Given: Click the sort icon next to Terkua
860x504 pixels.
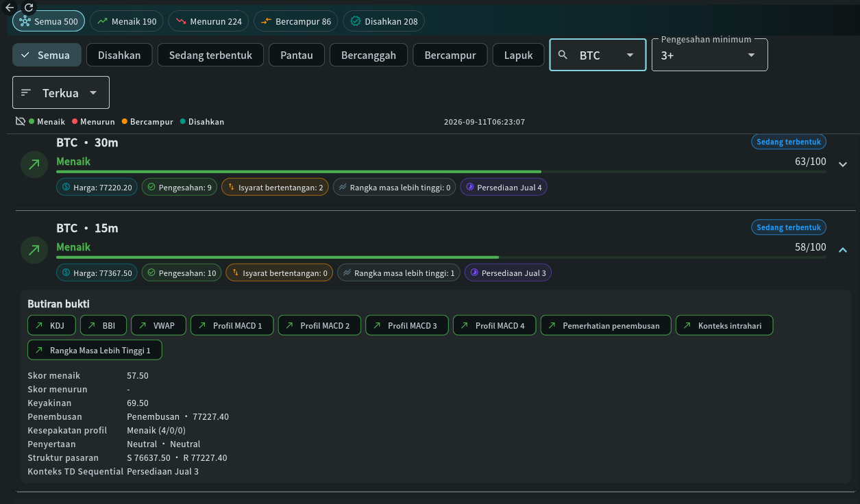Looking at the screenshot, I should pyautogui.click(x=26, y=92).
